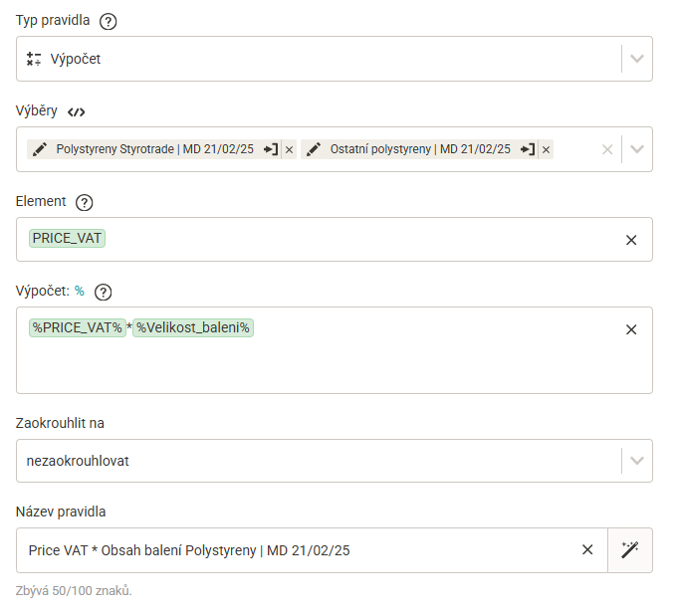Expand the Typ pravidla dropdown
Viewport: 677px width, 616px height.
637,59
